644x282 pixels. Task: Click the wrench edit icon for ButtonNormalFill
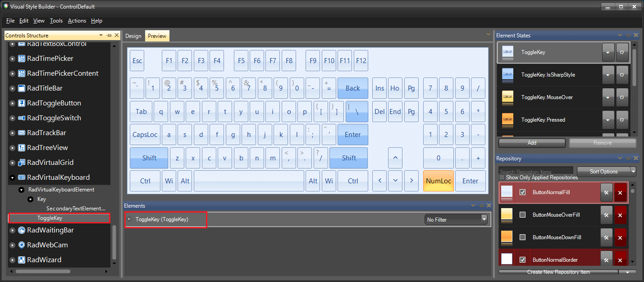coord(606,192)
